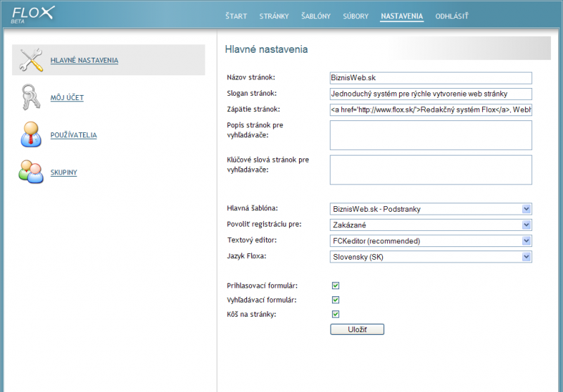Switch to the Súbory section
Screen dimensions: 563x392
click(355, 16)
